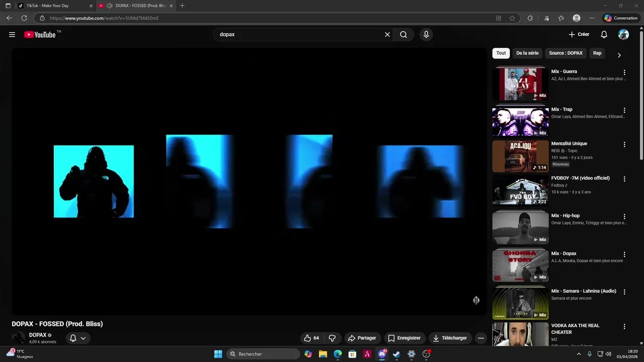Open the DOPAX channel avatar

pyautogui.click(x=18, y=338)
